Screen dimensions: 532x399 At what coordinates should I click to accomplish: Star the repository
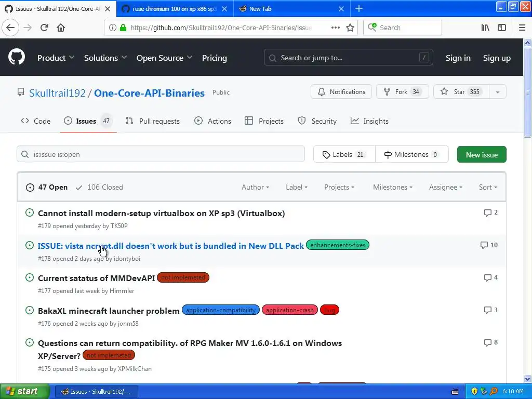point(461,92)
